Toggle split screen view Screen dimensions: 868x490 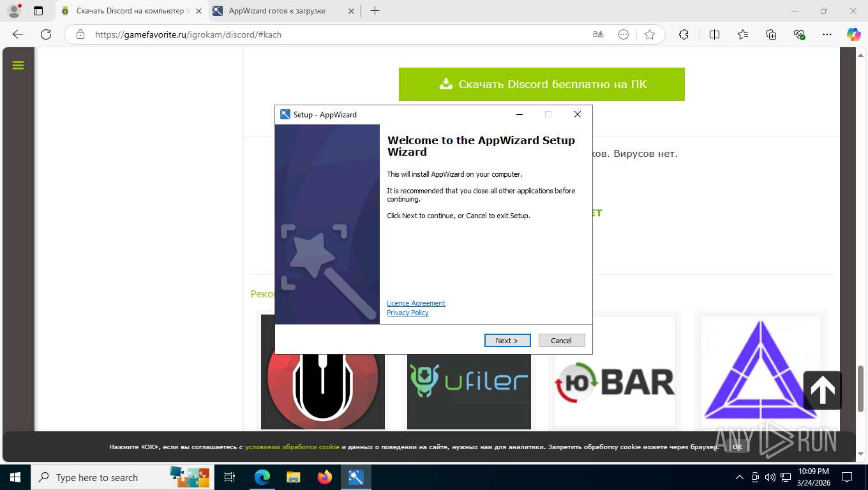click(715, 34)
